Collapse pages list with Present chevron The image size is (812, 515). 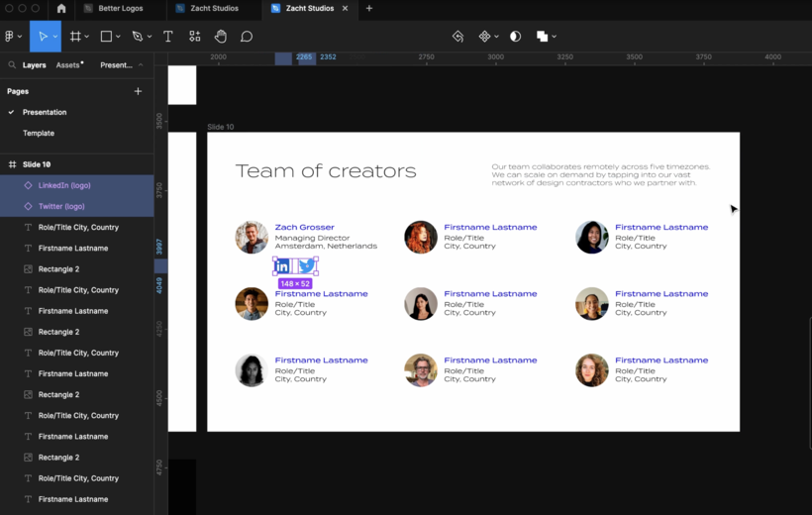click(x=141, y=64)
